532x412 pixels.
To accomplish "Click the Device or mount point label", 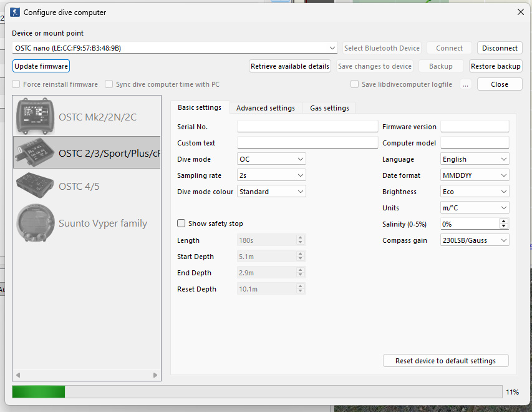I will point(47,33).
